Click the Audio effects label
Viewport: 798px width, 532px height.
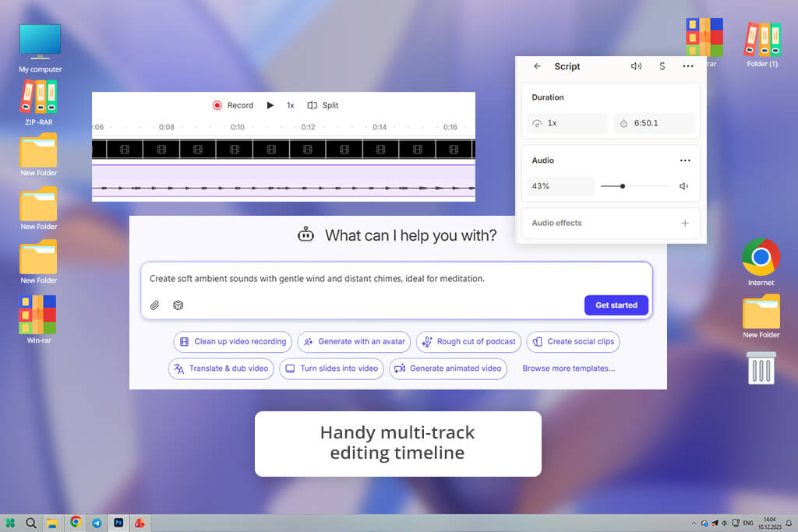pyautogui.click(x=556, y=223)
